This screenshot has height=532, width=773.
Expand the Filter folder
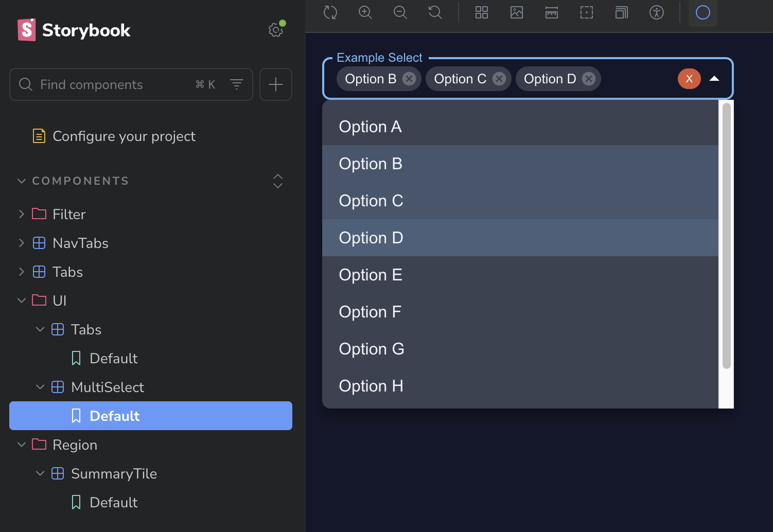click(x=22, y=214)
